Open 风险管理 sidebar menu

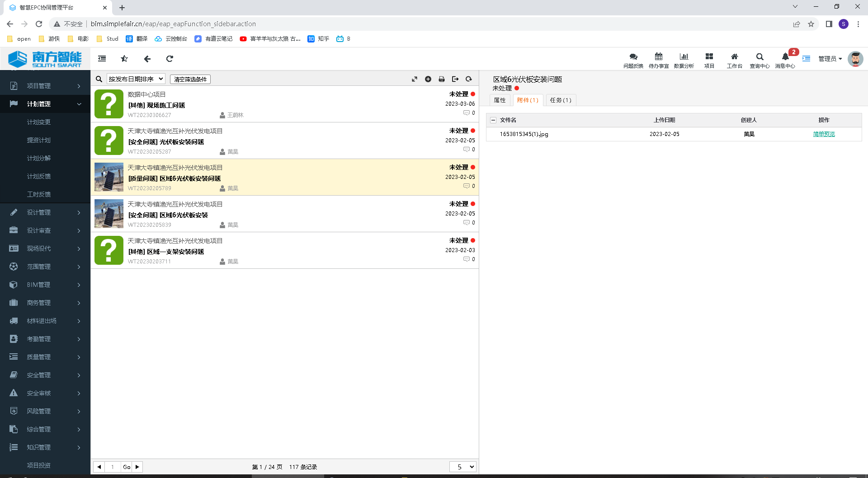pos(45,411)
